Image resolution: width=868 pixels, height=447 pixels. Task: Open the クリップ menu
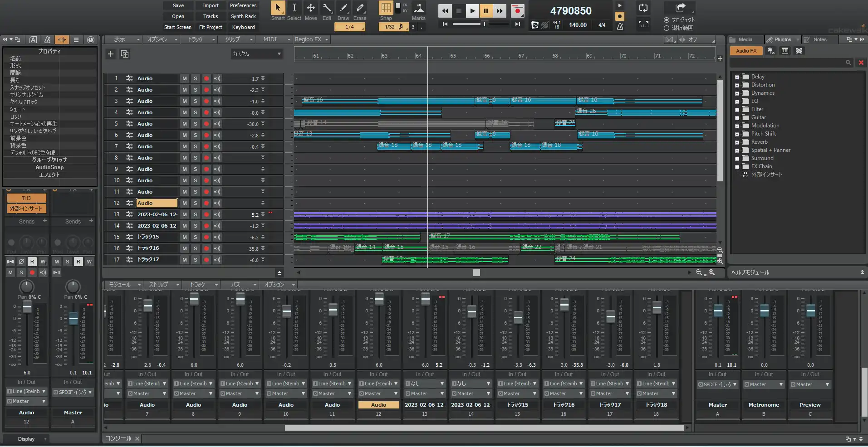tap(236, 39)
